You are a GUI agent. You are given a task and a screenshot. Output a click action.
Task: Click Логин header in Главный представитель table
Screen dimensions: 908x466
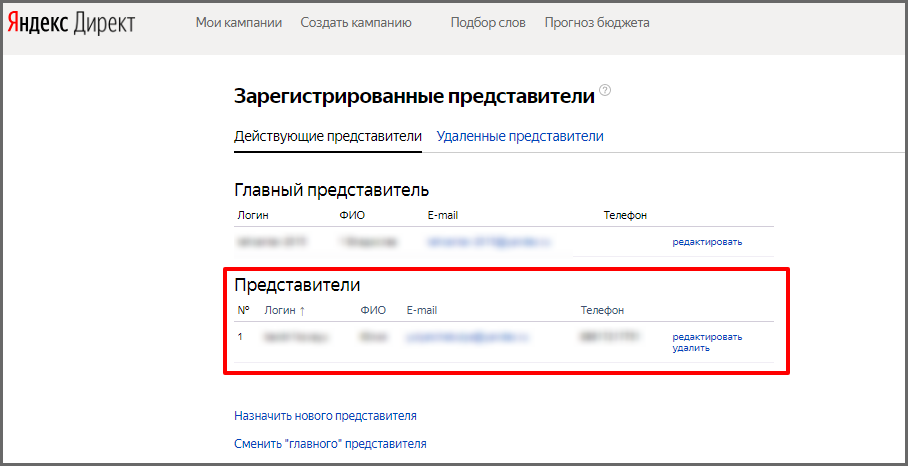point(253,215)
